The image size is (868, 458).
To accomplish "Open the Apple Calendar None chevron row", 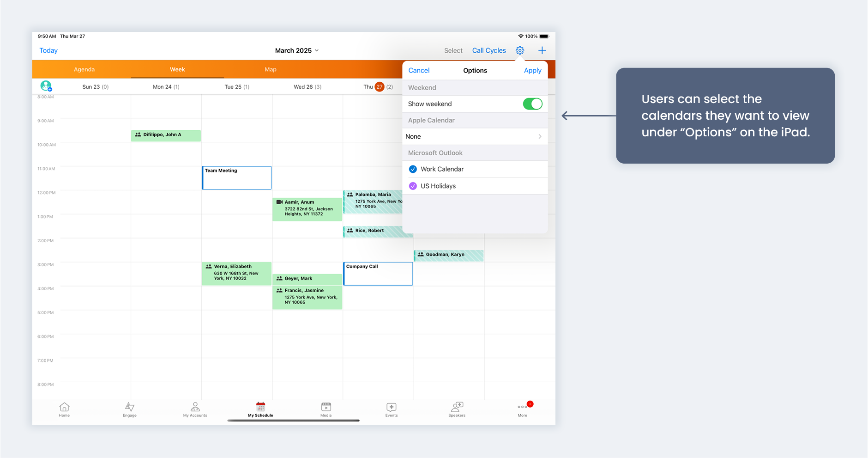I will pyautogui.click(x=475, y=137).
